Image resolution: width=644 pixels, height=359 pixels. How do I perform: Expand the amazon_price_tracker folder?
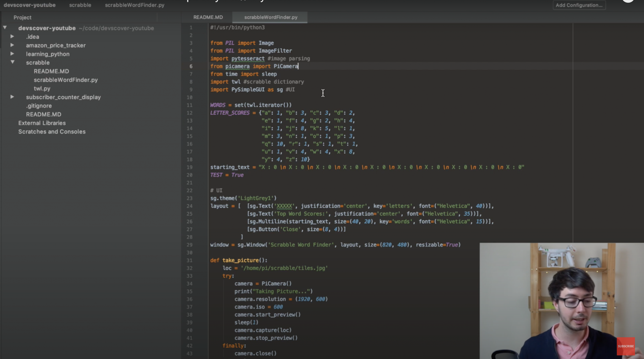(x=12, y=45)
